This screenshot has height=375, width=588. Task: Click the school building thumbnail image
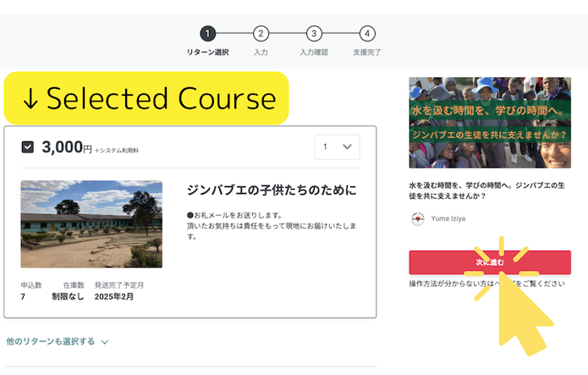[91, 223]
